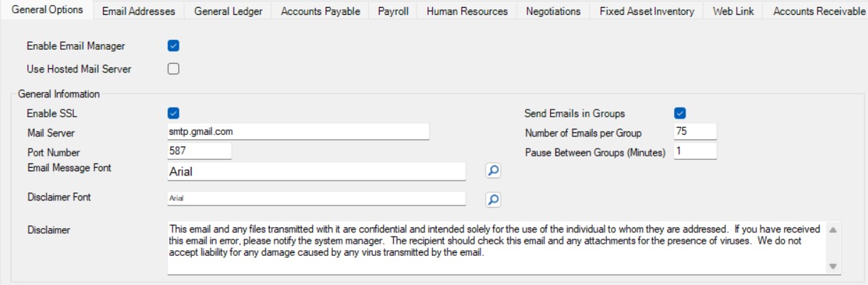Uncheck Send Emails in Groups
This screenshot has height=285, width=868.
pos(680,113)
